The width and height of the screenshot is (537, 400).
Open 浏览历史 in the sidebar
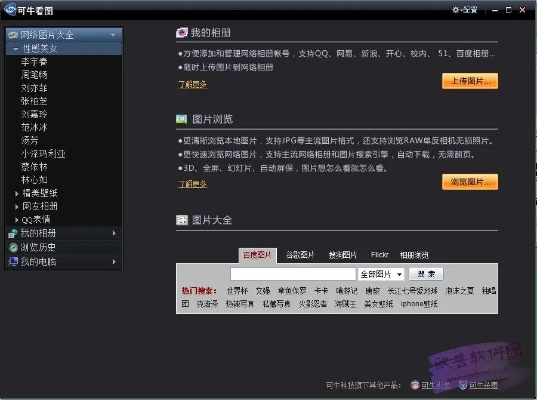pyautogui.click(x=64, y=248)
